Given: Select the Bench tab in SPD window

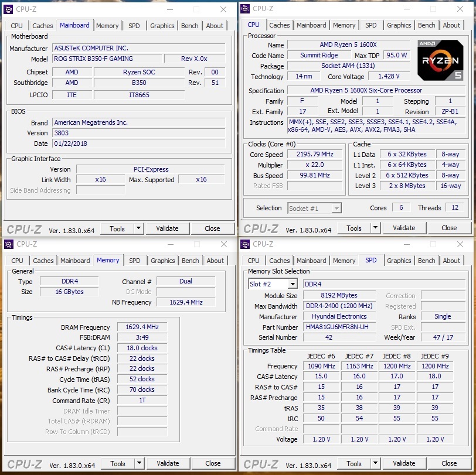Looking at the screenshot, I should (426, 261).
